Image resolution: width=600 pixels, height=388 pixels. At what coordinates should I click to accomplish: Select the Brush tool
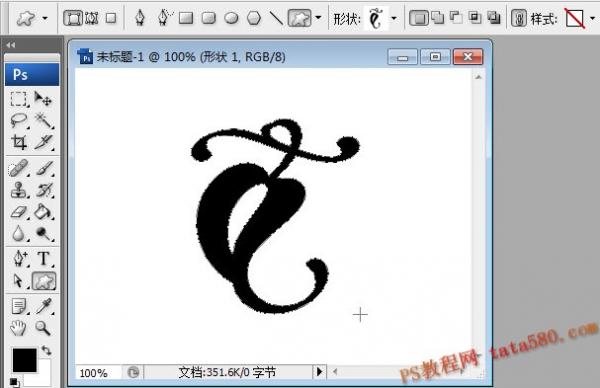point(44,168)
